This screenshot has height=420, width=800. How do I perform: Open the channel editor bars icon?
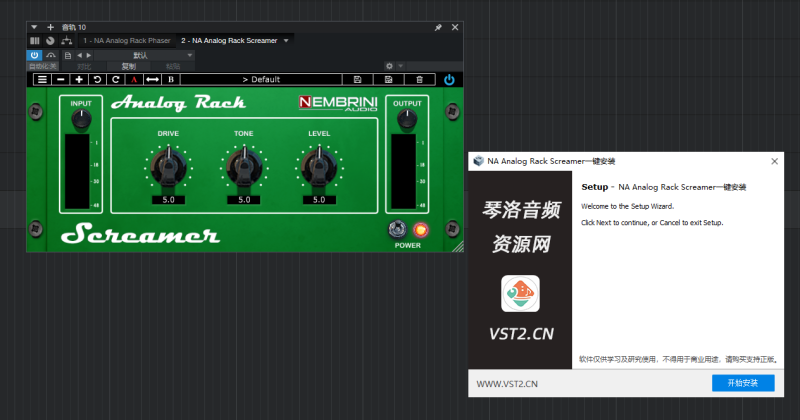coord(35,40)
